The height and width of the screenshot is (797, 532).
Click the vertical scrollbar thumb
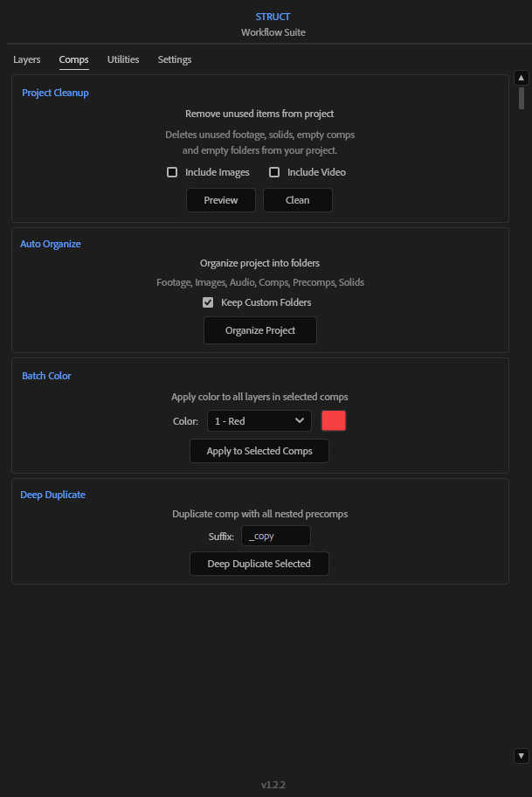point(521,97)
